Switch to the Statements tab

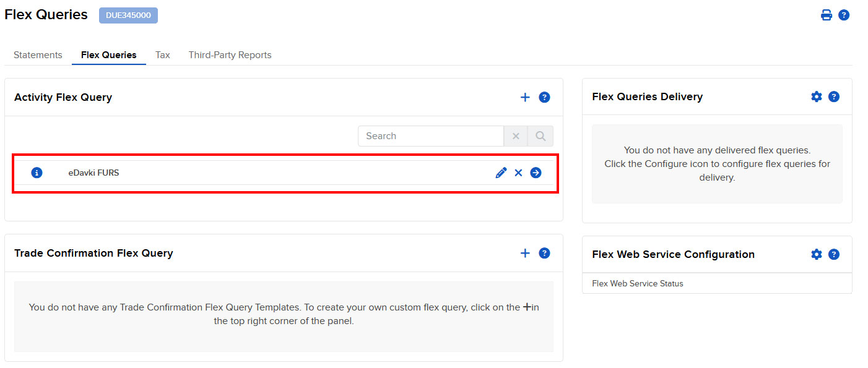tap(38, 55)
